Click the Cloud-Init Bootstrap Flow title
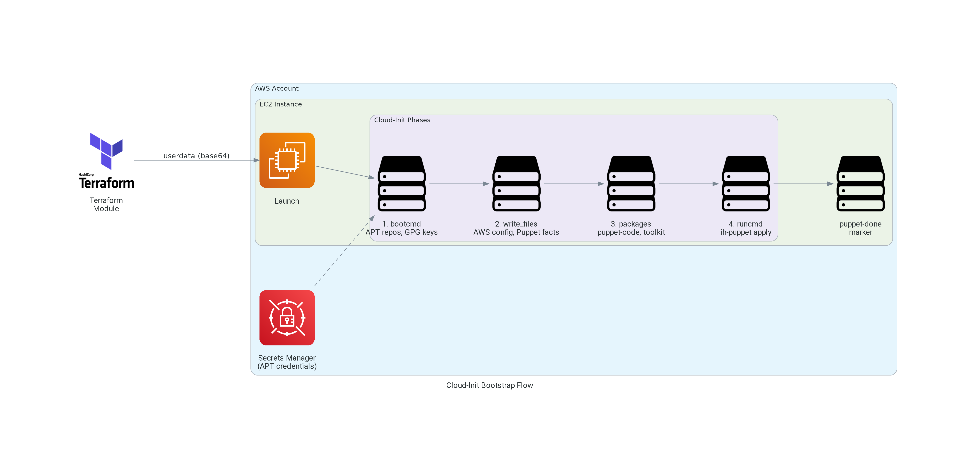 coord(490,385)
